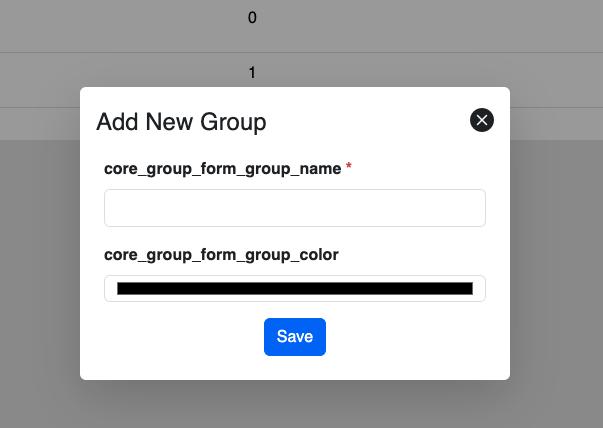Select the table cell showing 1
Screen dimensions: 603x428
252,73
